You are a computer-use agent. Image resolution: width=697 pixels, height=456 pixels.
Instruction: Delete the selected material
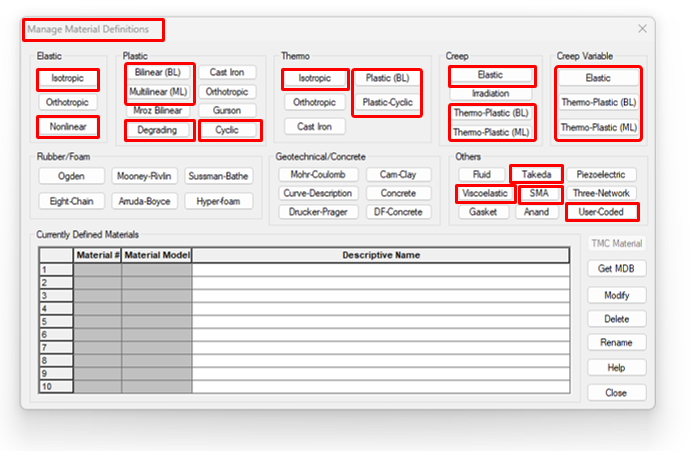[617, 319]
